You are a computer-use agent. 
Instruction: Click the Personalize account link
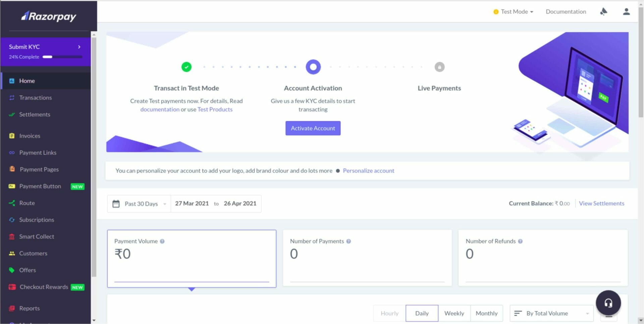368,171
